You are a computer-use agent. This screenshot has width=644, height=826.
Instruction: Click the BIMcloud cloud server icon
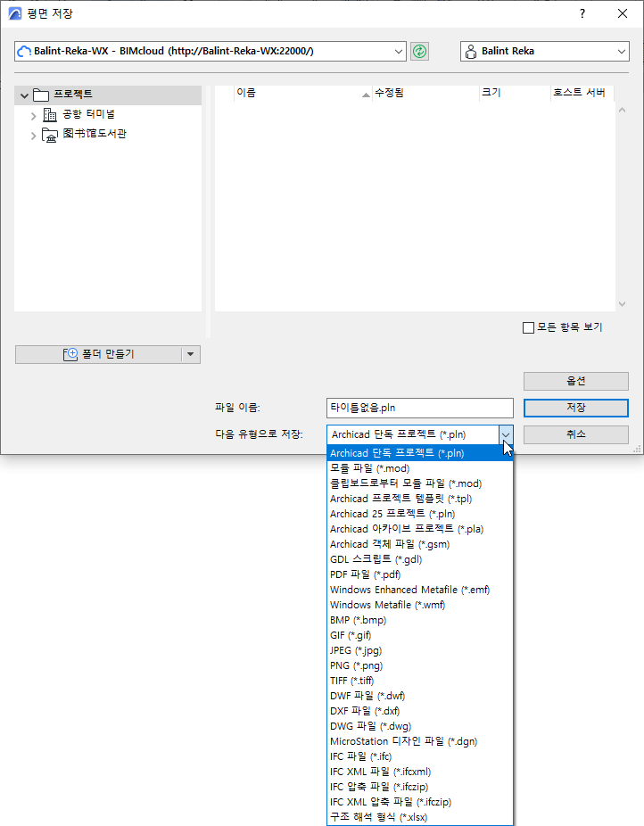click(x=24, y=51)
